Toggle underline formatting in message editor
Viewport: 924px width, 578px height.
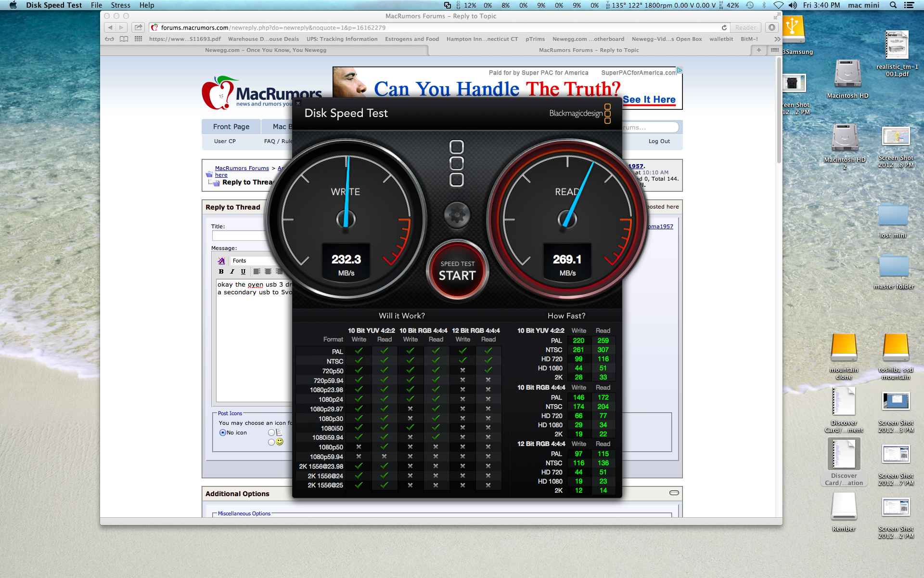click(243, 272)
